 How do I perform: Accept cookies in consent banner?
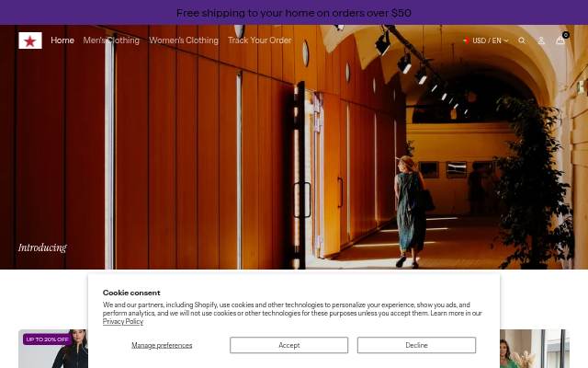tap(288, 345)
